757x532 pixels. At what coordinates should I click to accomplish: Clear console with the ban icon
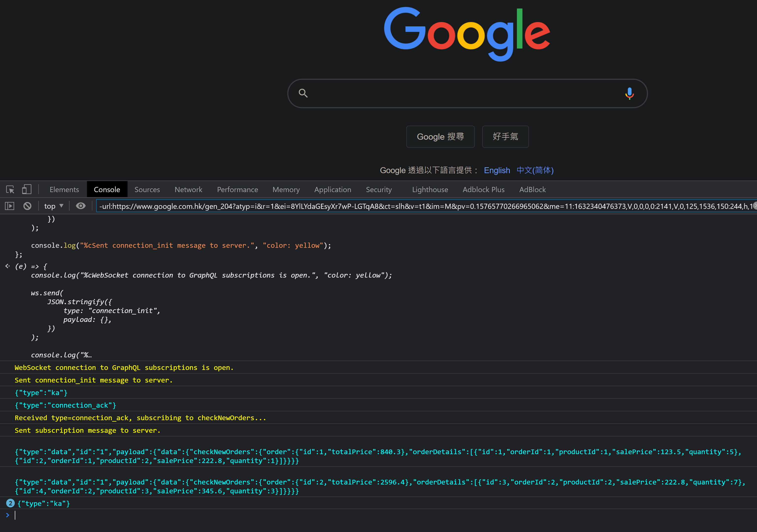pyautogui.click(x=27, y=206)
